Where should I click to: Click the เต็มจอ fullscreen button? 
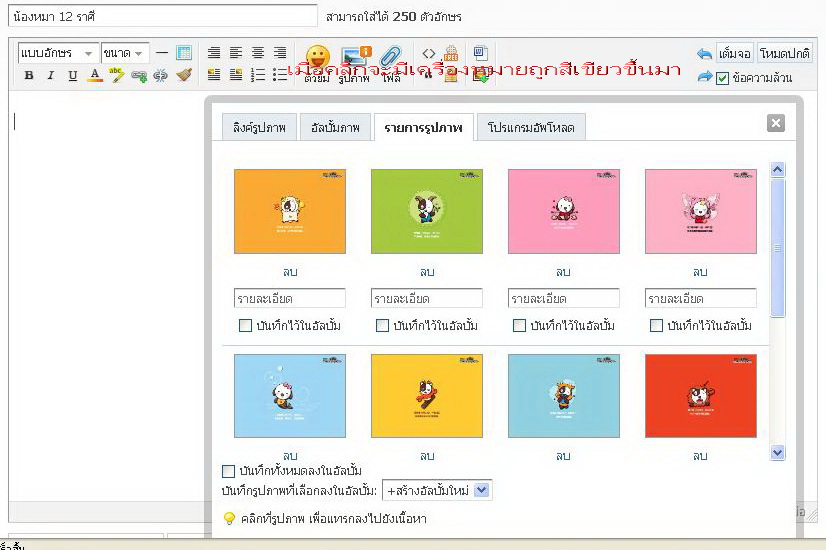734,53
